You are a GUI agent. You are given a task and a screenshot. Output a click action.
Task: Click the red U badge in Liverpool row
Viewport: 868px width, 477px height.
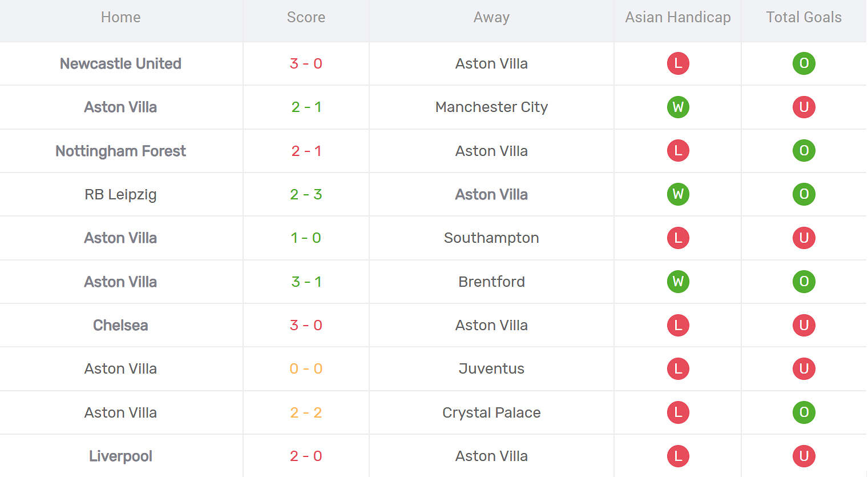point(804,456)
